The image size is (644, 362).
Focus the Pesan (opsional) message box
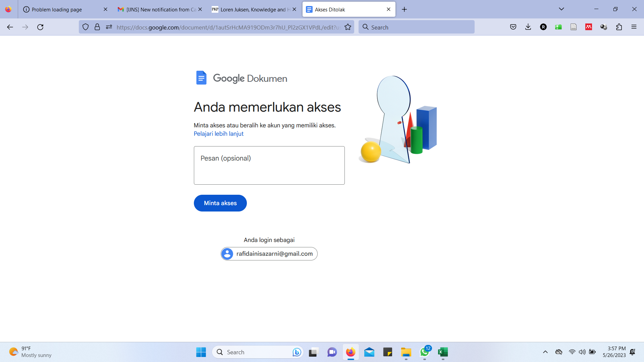click(269, 165)
